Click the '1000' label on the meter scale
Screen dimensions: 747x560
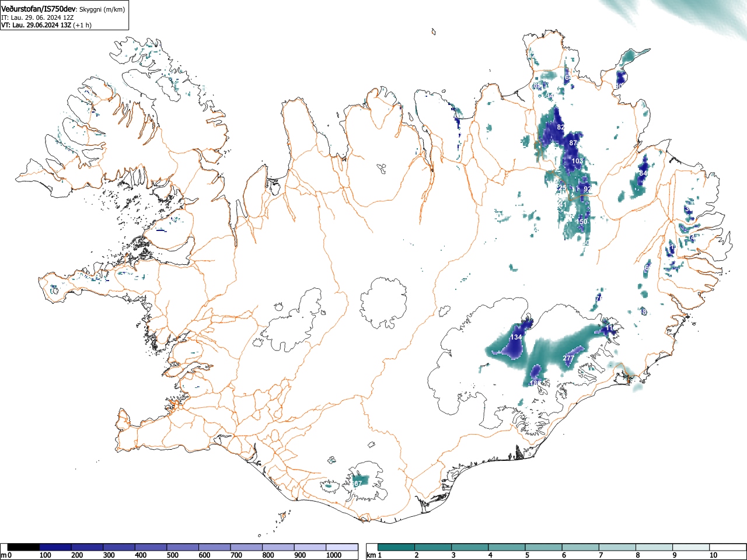334,555
